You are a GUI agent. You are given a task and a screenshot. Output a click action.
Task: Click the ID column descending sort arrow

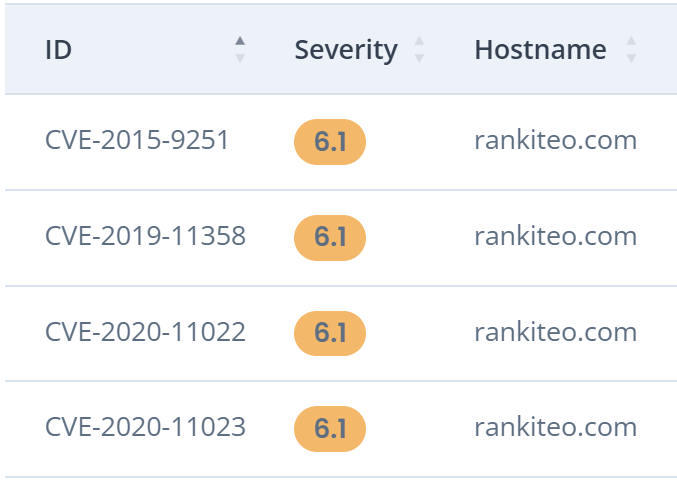pos(240,58)
